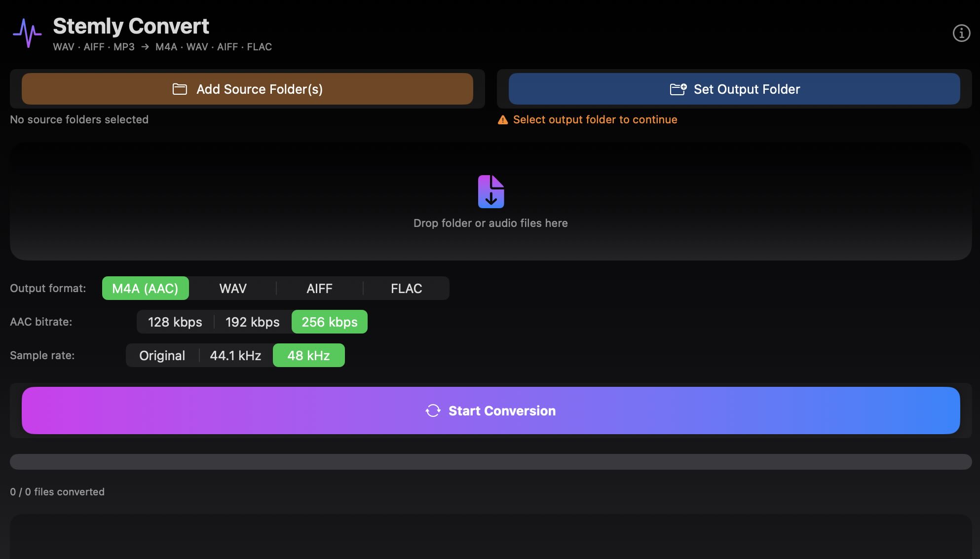The image size is (980, 559).
Task: Click 'No source folders selected' text
Action: [x=79, y=119]
